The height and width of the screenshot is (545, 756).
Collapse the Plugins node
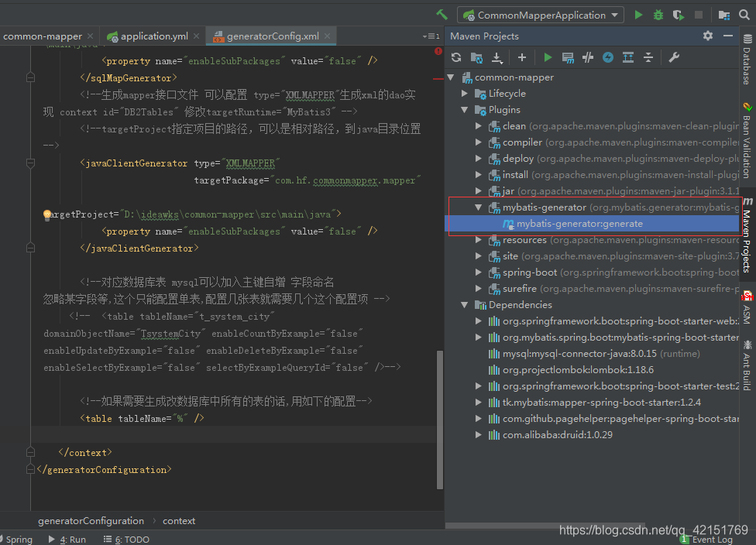coord(464,110)
